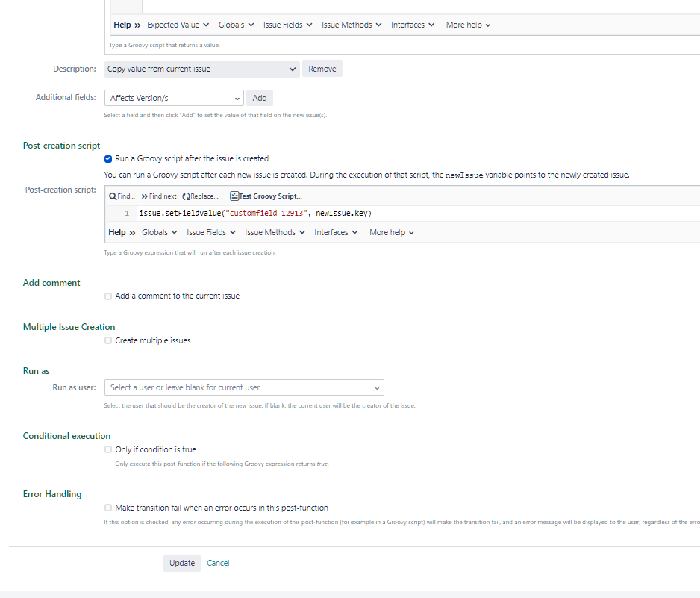Click Help label in the post-creation script bar

[117, 232]
